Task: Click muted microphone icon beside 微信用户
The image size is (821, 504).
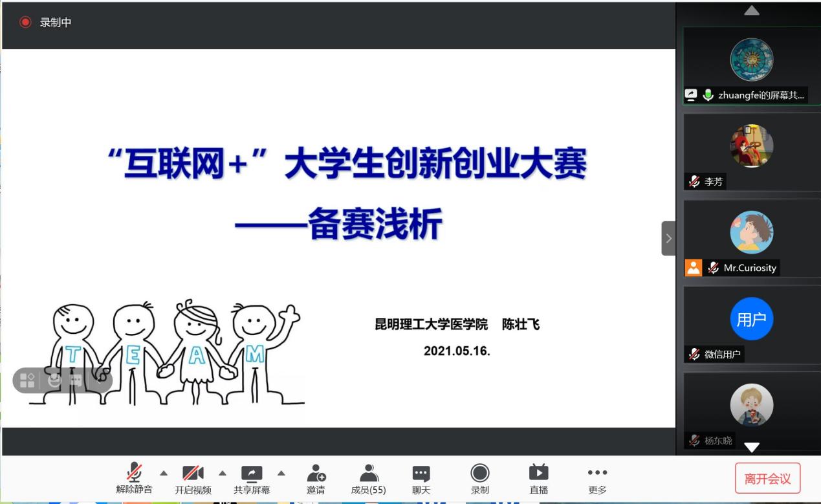Action: coord(694,354)
